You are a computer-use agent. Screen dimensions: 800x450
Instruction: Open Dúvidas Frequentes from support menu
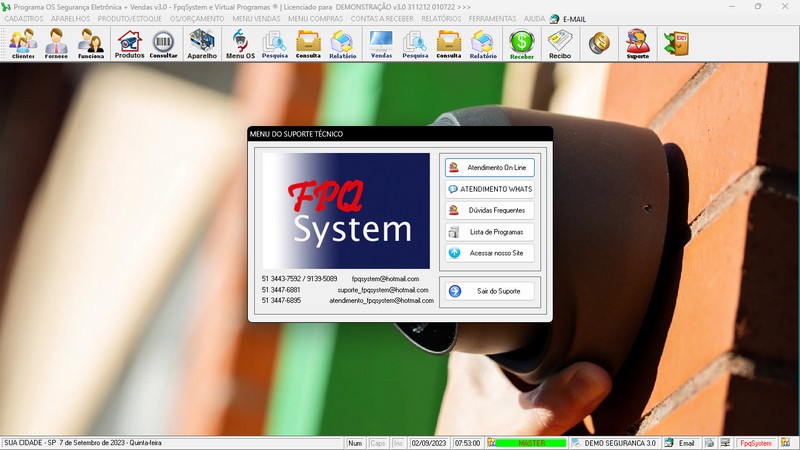point(490,210)
